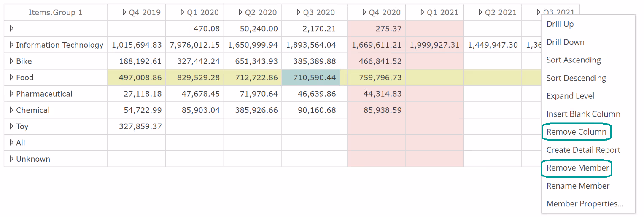Expand the Chemical row triangle
Screen dimensions: 644x217
[x=12, y=110]
